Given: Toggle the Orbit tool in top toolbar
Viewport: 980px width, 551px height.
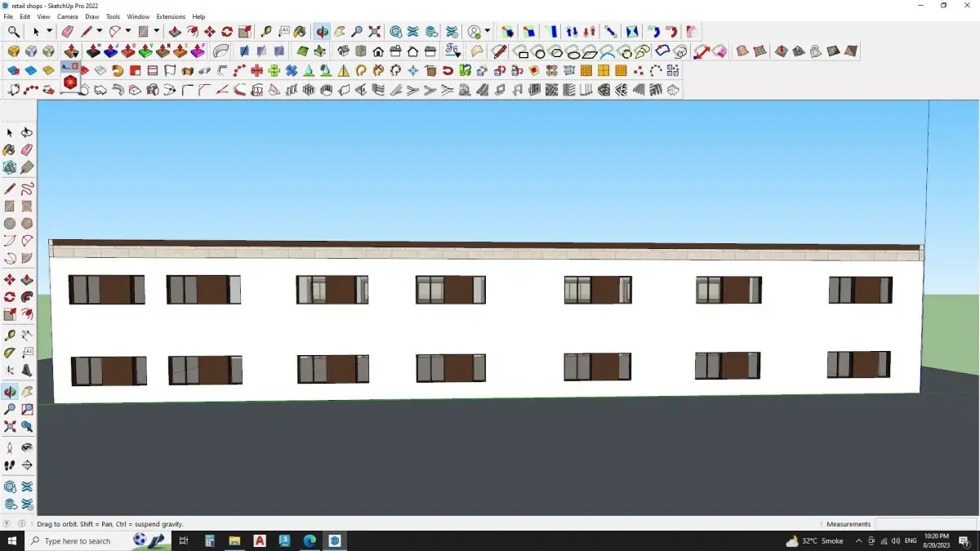Looking at the screenshot, I should (x=323, y=31).
